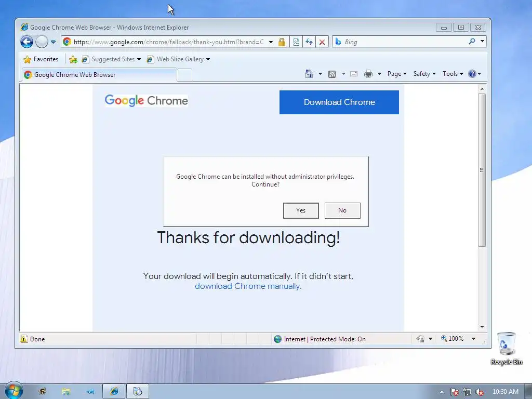This screenshot has width=532, height=399.
Task: Expand the zoom level dropdown arrow
Action: (x=474, y=339)
